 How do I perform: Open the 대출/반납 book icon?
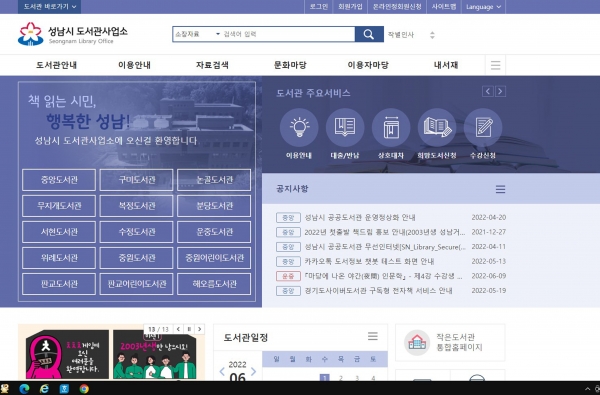(x=345, y=127)
